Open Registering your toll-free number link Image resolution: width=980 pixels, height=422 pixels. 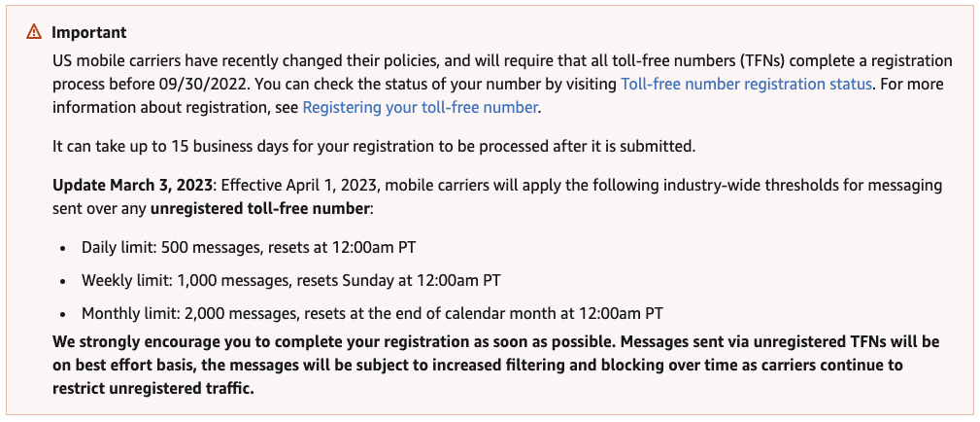(x=420, y=107)
